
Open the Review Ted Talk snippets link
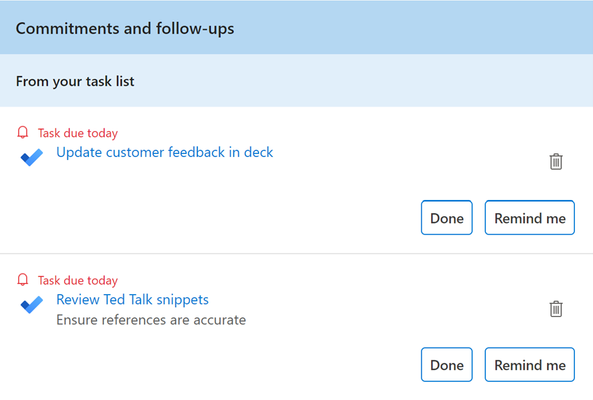click(132, 299)
